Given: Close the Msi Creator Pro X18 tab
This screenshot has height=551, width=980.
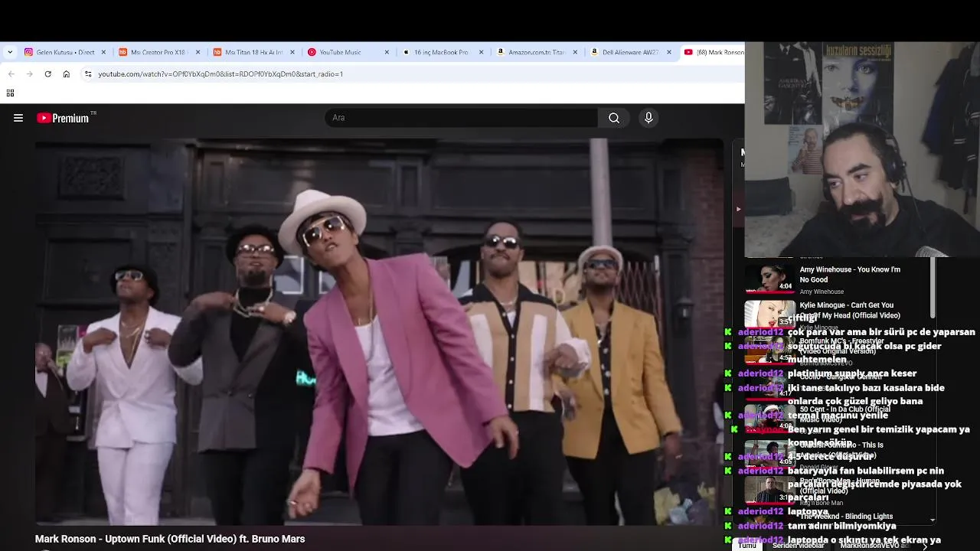Looking at the screenshot, I should pyautogui.click(x=198, y=52).
